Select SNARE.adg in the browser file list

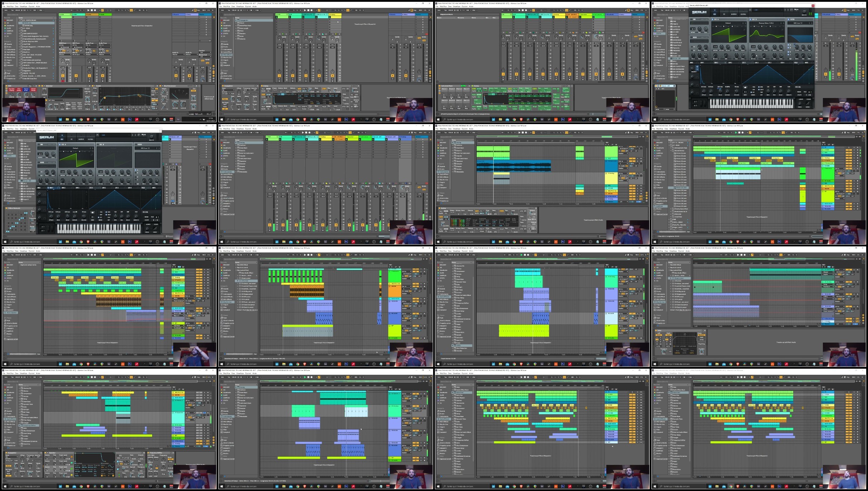point(29,26)
